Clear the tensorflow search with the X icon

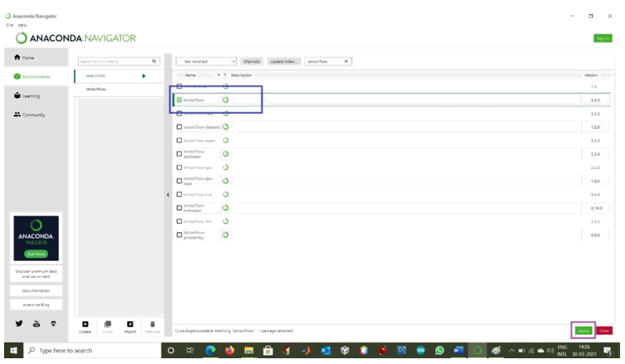tap(346, 61)
